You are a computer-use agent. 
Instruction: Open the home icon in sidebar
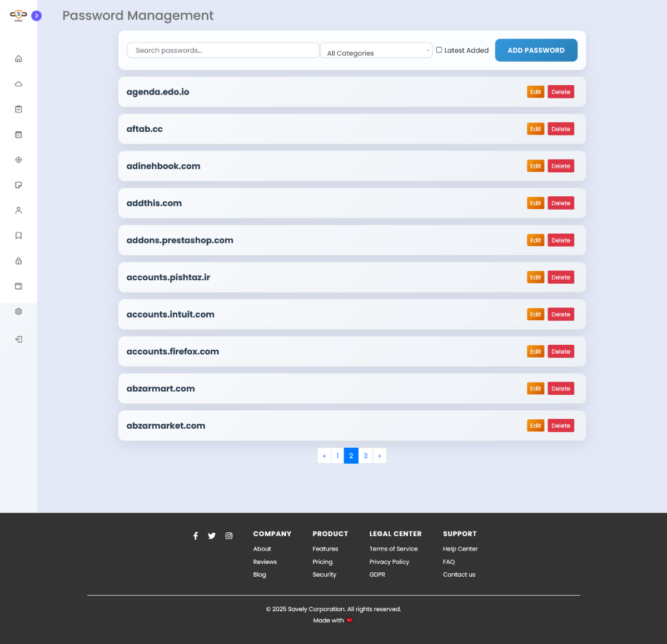point(18,59)
